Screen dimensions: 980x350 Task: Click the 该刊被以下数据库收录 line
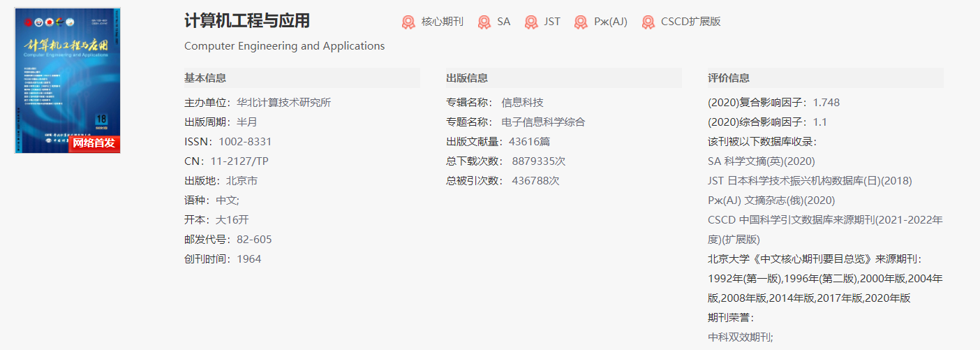coord(762,142)
